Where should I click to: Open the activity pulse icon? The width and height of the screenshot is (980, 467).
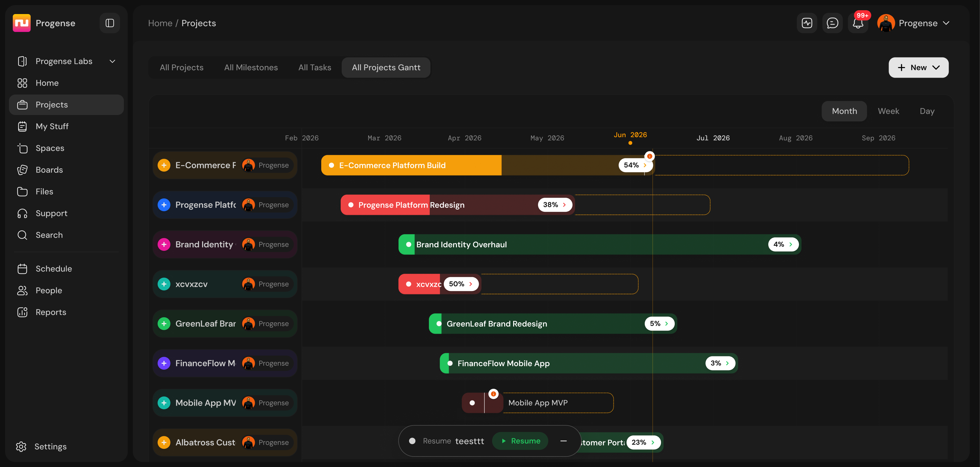(807, 23)
